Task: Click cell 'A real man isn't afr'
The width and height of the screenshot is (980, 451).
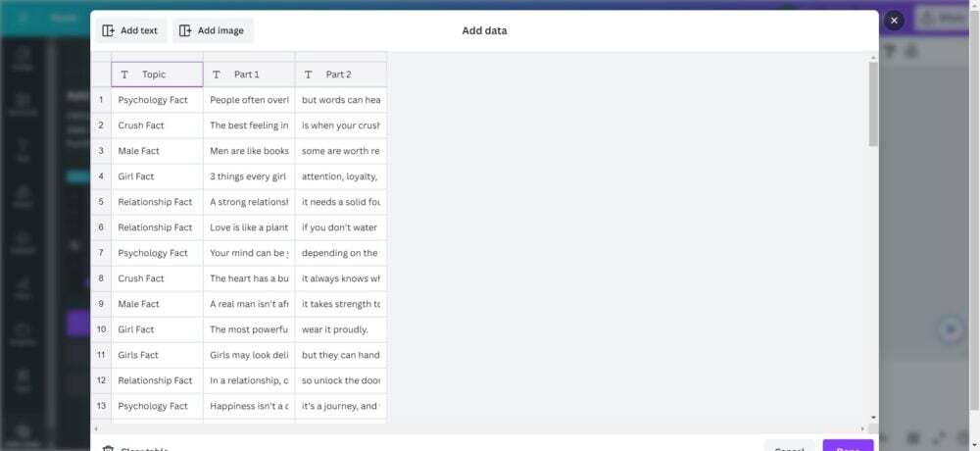Action: (x=249, y=304)
